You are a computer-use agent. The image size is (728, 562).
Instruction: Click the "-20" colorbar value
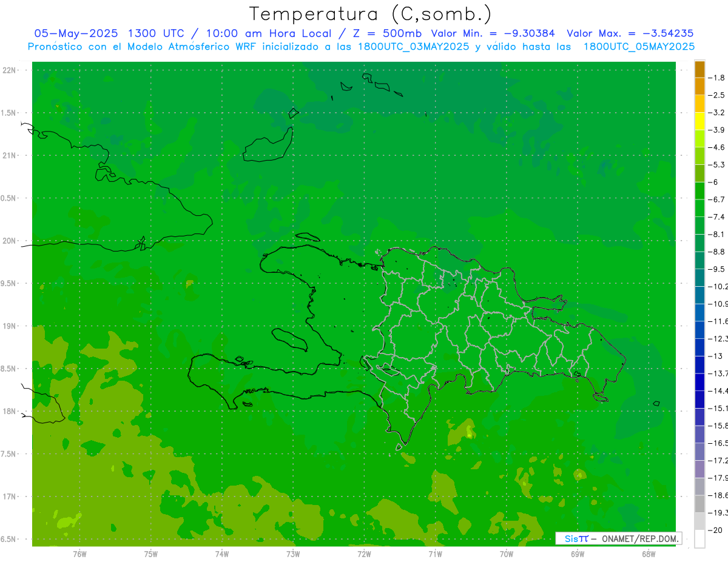click(x=716, y=530)
